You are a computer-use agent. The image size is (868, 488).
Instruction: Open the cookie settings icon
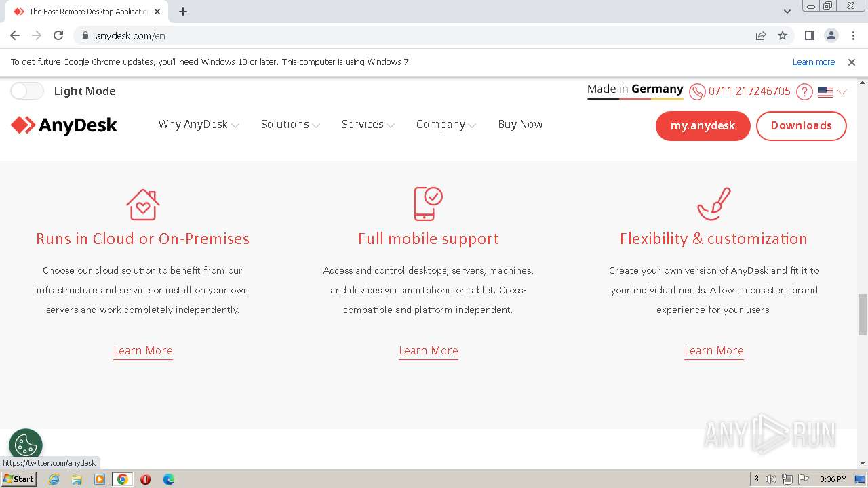[x=26, y=445]
